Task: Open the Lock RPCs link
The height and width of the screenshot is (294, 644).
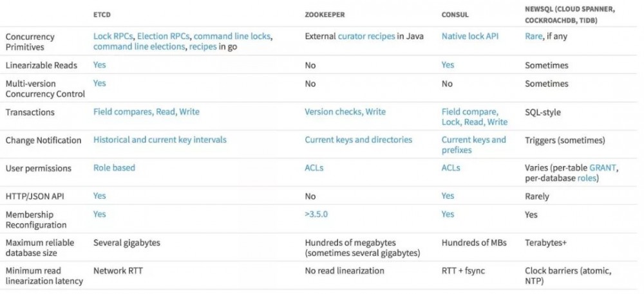Action: tap(111, 37)
